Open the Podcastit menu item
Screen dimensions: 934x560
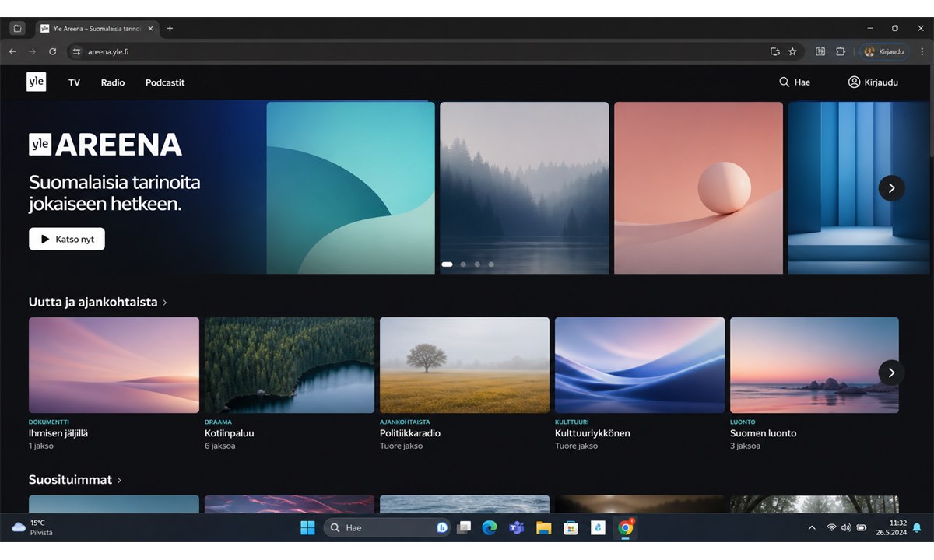point(165,82)
